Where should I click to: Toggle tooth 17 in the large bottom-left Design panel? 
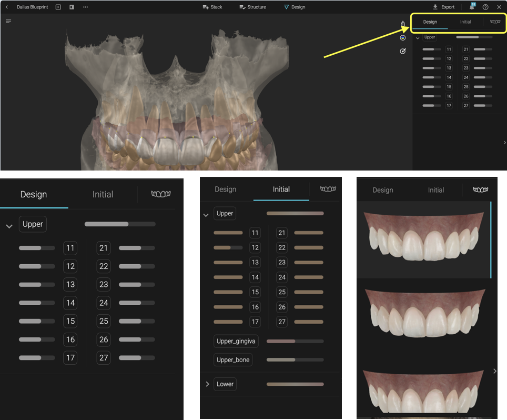[70, 358]
